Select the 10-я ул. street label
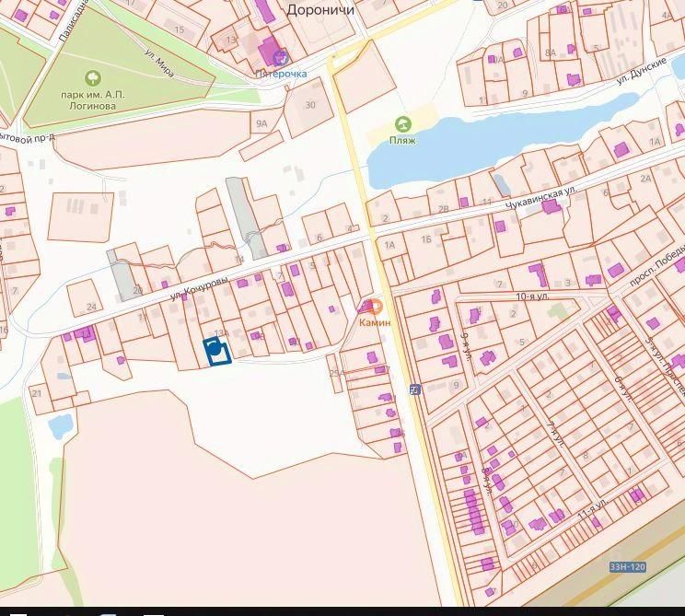Viewport: 685px width, 616px height. 532,296
